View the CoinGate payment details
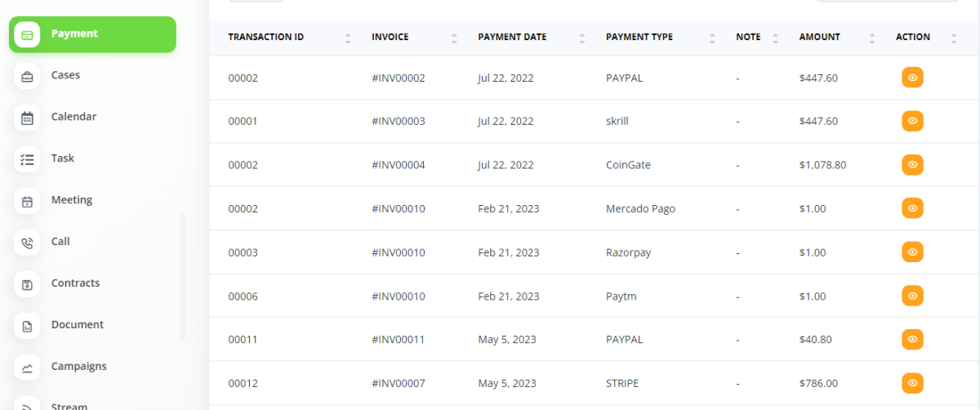Viewport: 980px width, 410px height. [x=912, y=165]
